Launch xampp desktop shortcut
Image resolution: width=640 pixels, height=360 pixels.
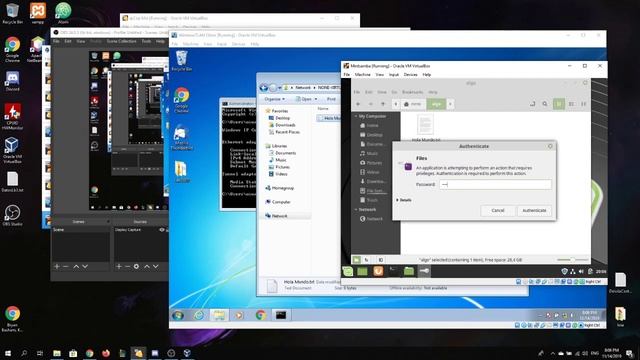38,13
